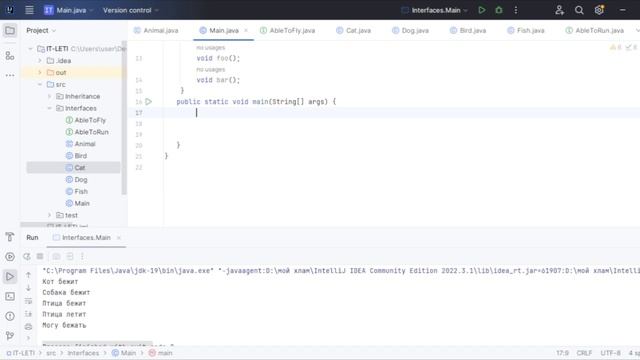Start debugging Interfaces.Main
640x360 pixels.
coord(499,10)
